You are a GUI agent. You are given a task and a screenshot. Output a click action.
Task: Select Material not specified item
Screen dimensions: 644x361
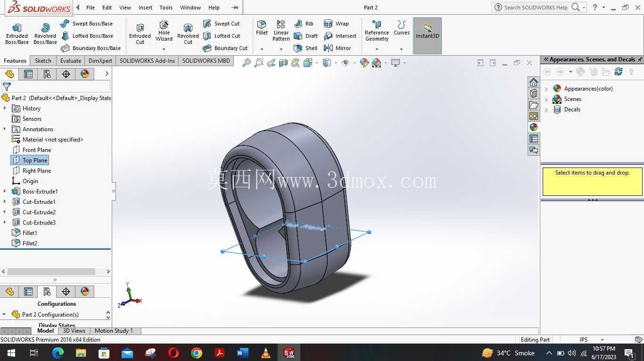tap(47, 140)
